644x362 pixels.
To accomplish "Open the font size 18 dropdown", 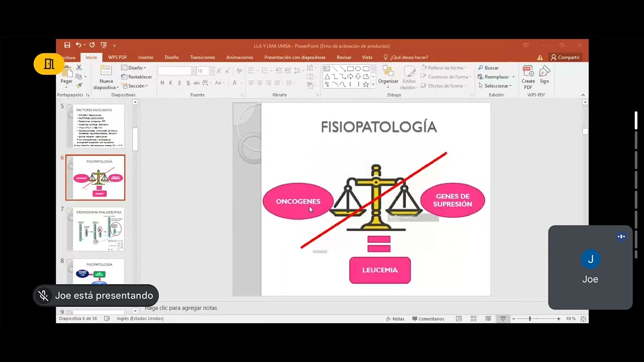I will [211, 71].
